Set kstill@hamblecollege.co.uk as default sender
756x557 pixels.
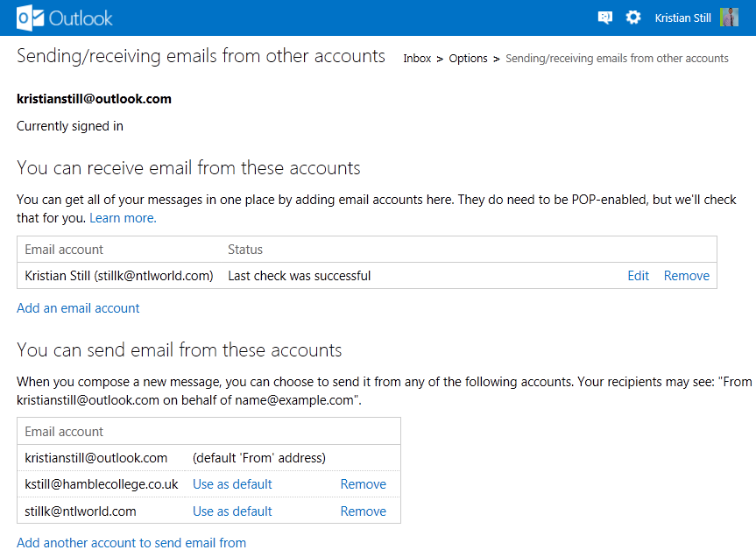point(232,484)
